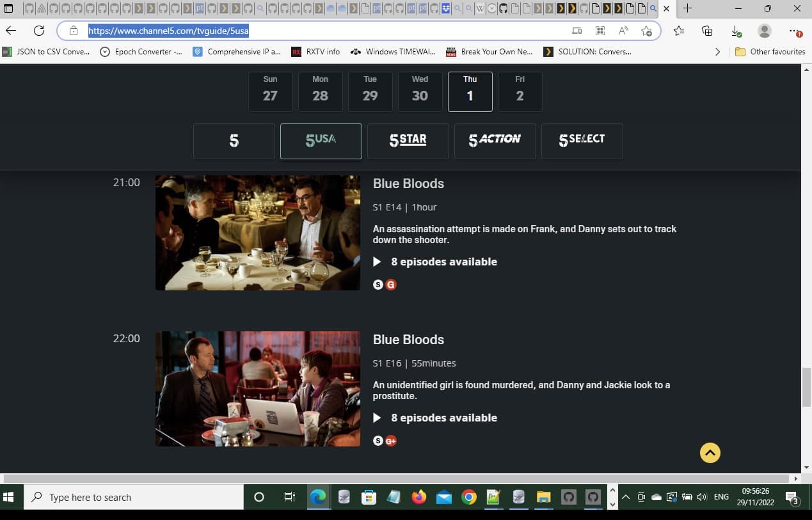812x520 pixels.
Task: Open the app available device icon in address bar
Action: pyautogui.click(x=577, y=31)
